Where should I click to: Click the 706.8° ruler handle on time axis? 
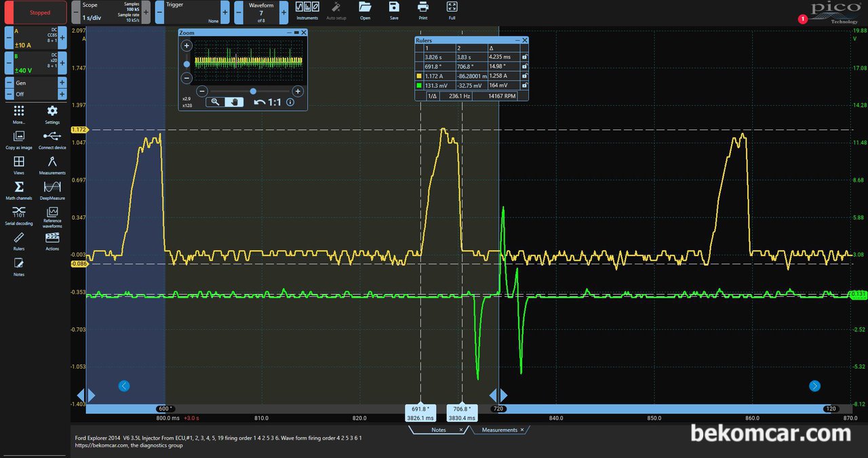point(462,413)
